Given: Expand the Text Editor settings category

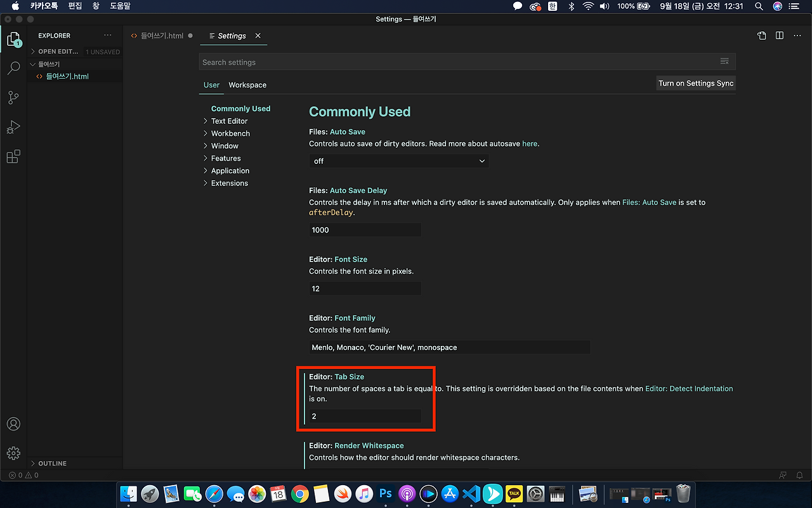Looking at the screenshot, I should click(x=228, y=121).
